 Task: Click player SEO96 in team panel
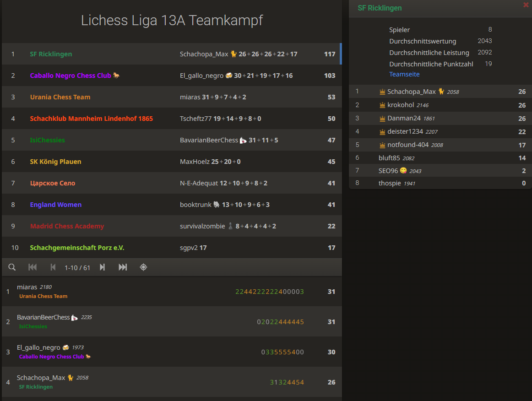tap(388, 171)
